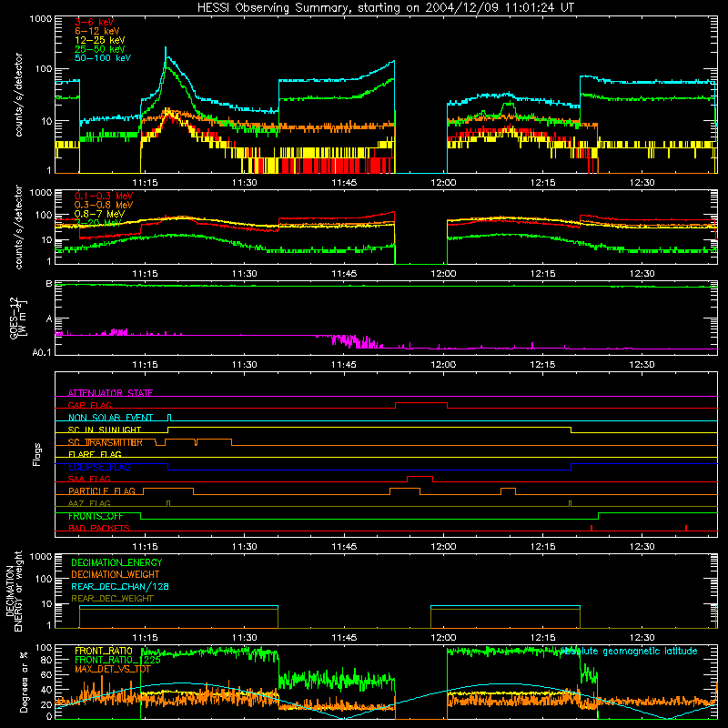
Task: Select the 12-25 keV legend label
Action: [x=100, y=40]
